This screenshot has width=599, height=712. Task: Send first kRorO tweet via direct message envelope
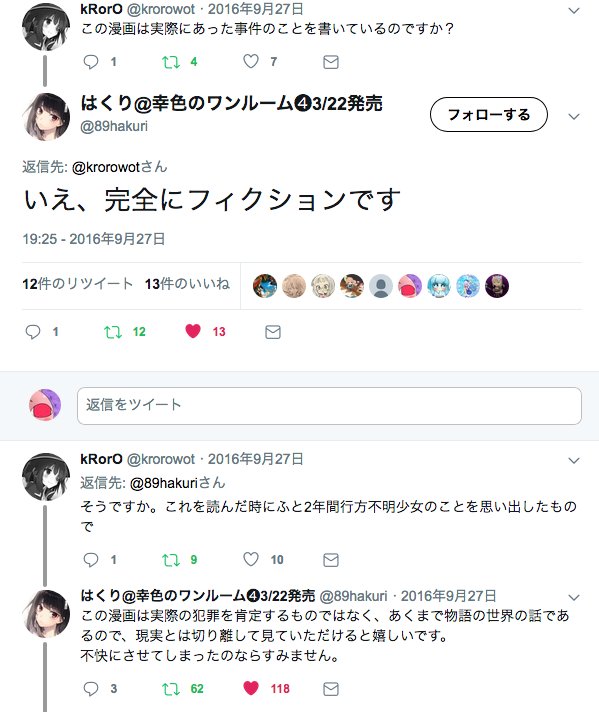click(331, 62)
